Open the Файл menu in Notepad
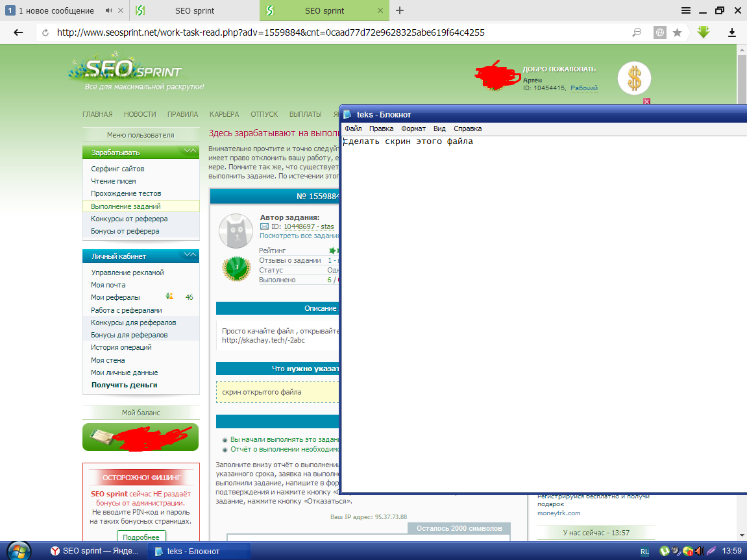Screen dimensions: 747x560 353,128
